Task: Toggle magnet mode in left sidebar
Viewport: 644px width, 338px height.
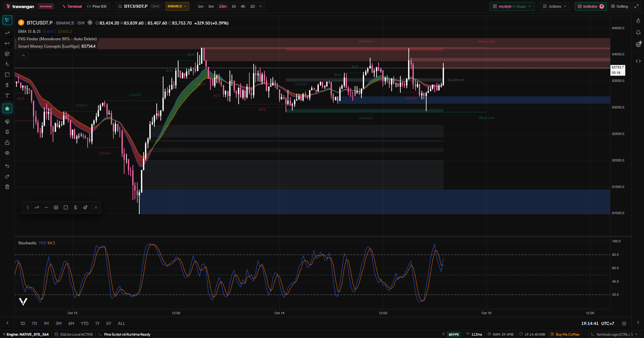Action: pyautogui.click(x=7, y=122)
